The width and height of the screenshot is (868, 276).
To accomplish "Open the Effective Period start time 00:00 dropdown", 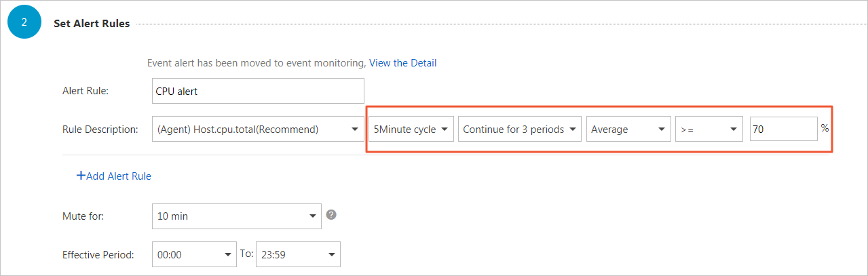I will pos(194,255).
